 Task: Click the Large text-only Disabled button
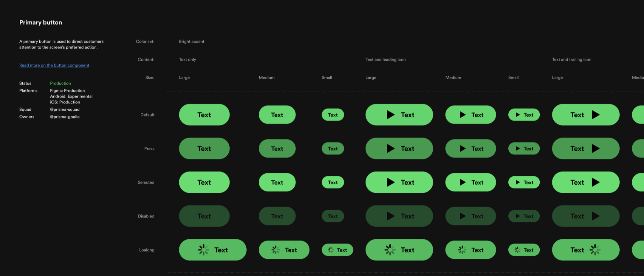point(204,216)
